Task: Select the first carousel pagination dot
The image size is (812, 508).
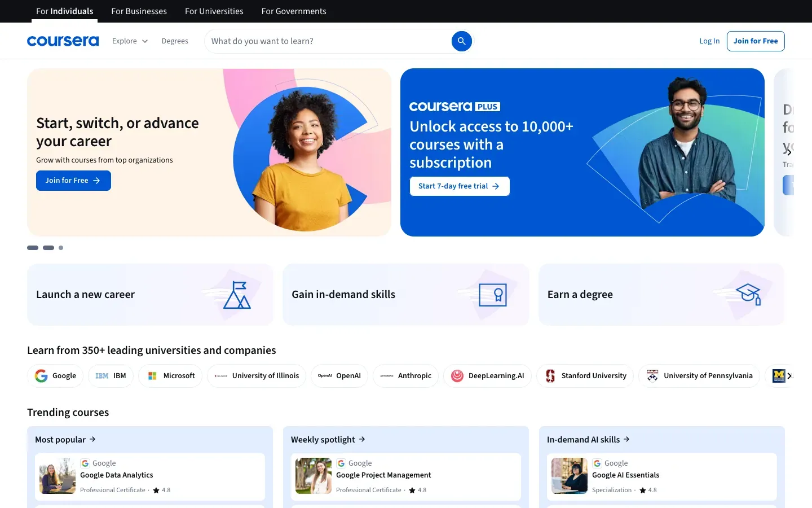Action: (x=33, y=248)
